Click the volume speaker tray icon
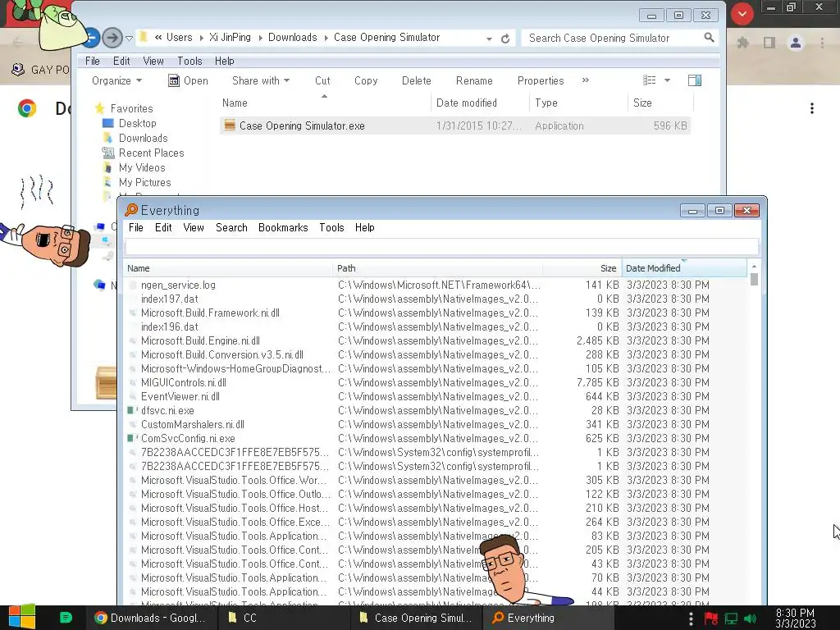The height and width of the screenshot is (630, 840). click(x=750, y=619)
